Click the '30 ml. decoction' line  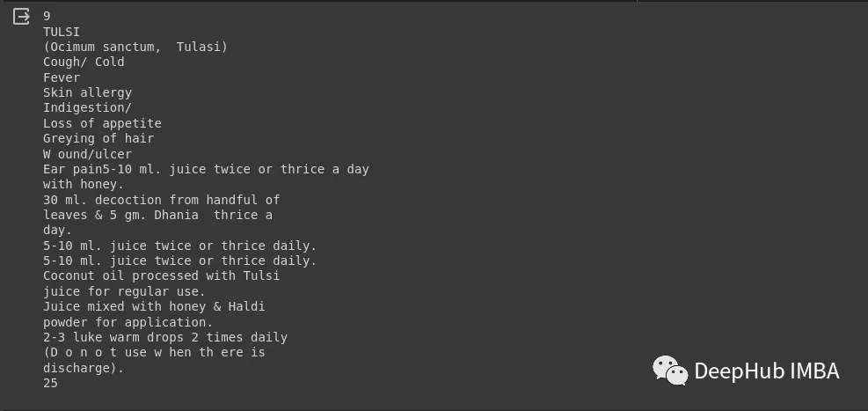coord(162,200)
